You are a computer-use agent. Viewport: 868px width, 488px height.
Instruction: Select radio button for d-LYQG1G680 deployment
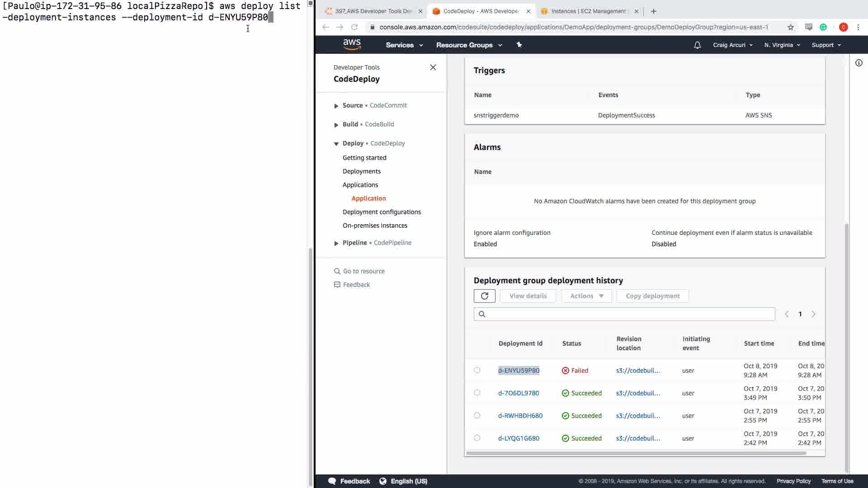pos(477,438)
